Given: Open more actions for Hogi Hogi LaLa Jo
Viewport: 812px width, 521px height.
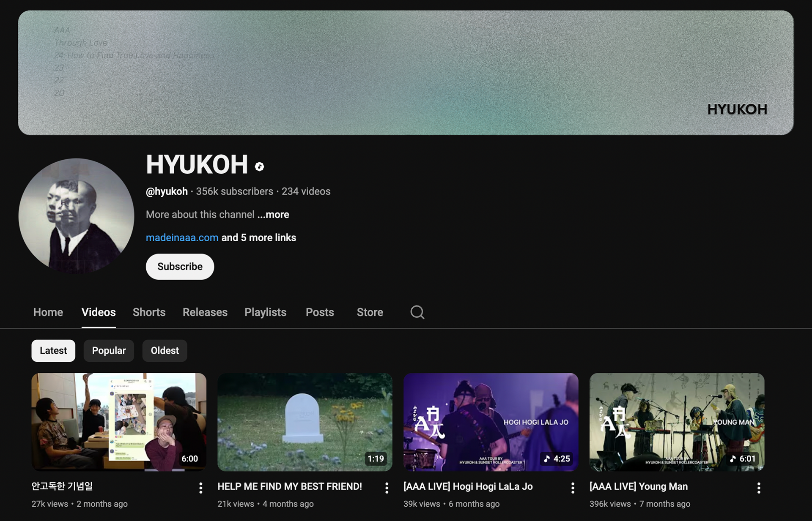Looking at the screenshot, I should (573, 488).
